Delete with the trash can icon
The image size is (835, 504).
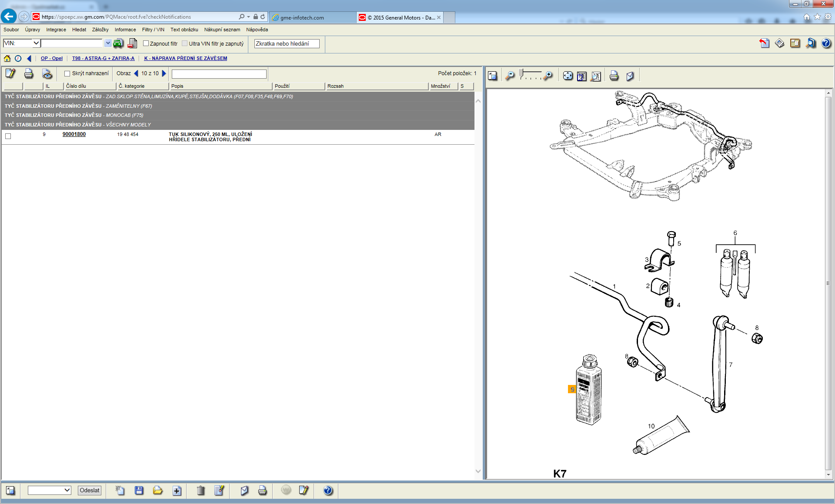tap(200, 491)
